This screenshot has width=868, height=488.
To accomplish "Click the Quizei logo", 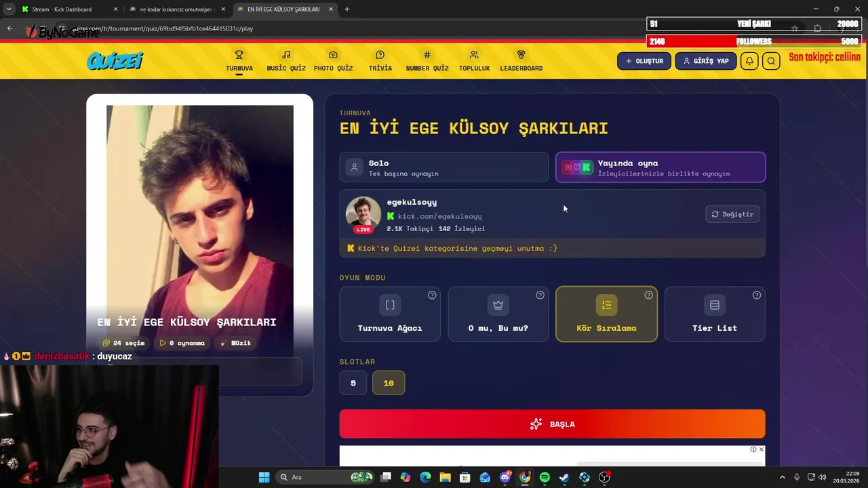I will point(115,61).
